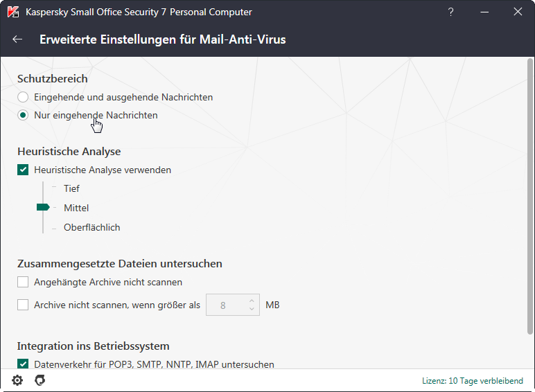535x392 pixels.
Task: Uncheck 'Heuristische Analyse verwenden'
Action: (24, 170)
